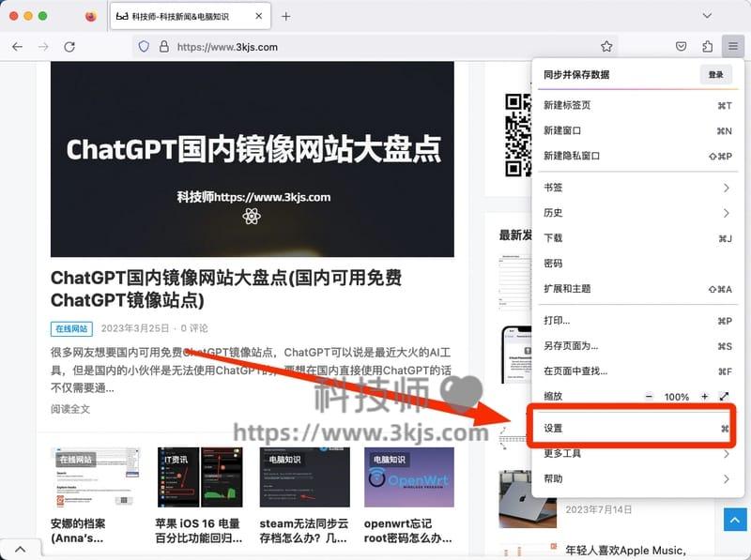Click 年轻人喜欢Apple Music sidebar link
Image resolution: width=751 pixels, height=560 pixels.
coord(625,551)
